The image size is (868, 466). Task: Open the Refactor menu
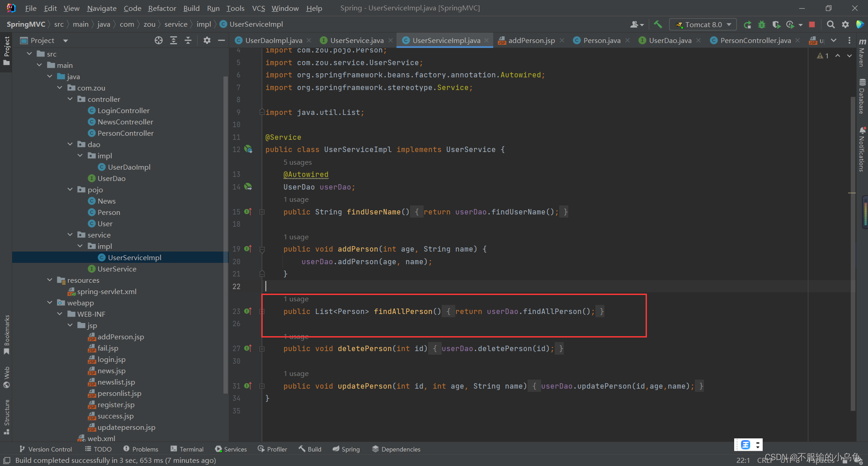pyautogui.click(x=162, y=8)
